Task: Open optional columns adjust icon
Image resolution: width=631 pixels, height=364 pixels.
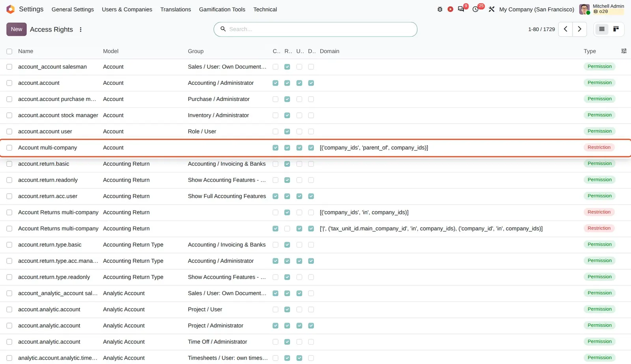Action: point(624,51)
